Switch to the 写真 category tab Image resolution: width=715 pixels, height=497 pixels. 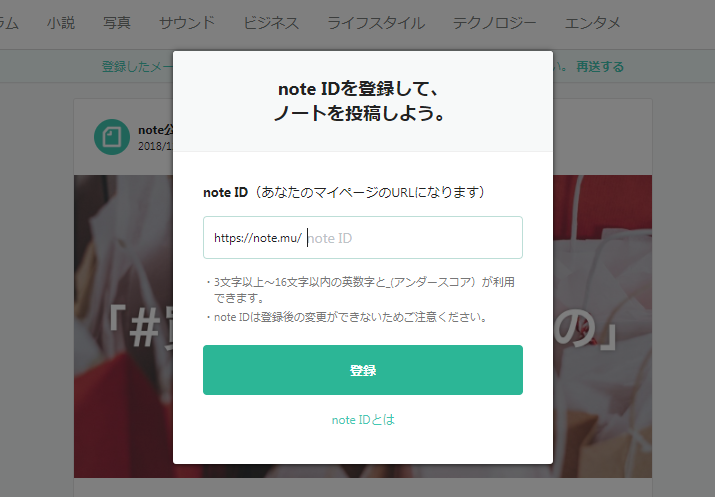pos(117,23)
